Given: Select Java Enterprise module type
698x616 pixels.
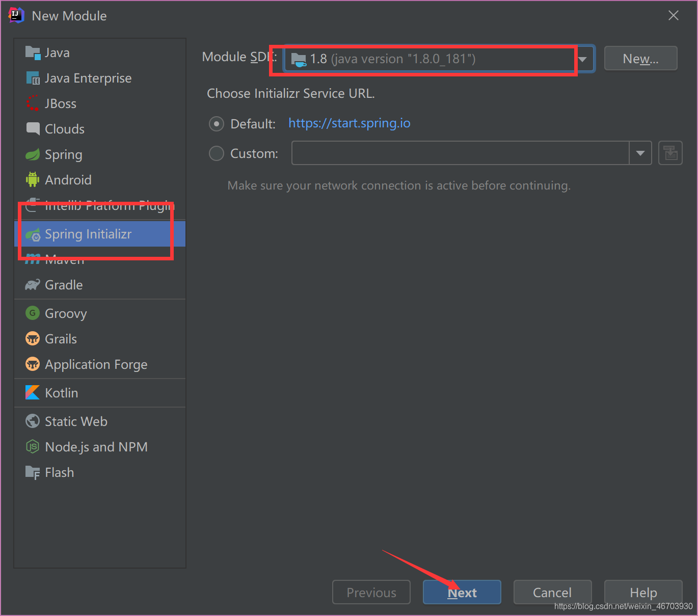Looking at the screenshot, I should (100, 78).
